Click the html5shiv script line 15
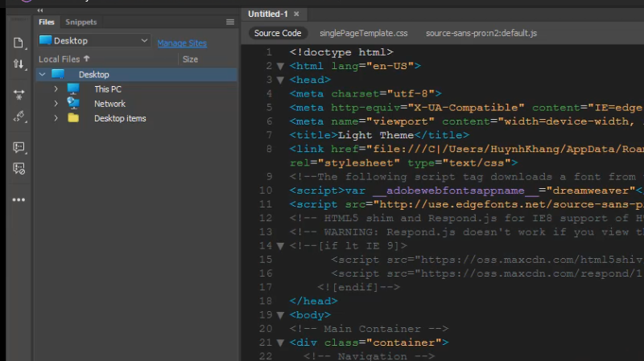The width and height of the screenshot is (644, 361). coord(487,260)
